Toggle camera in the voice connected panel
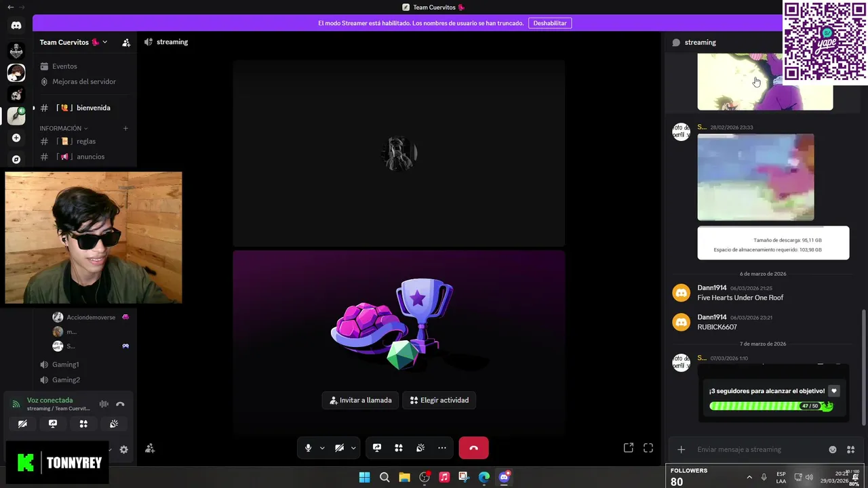 tap(22, 424)
